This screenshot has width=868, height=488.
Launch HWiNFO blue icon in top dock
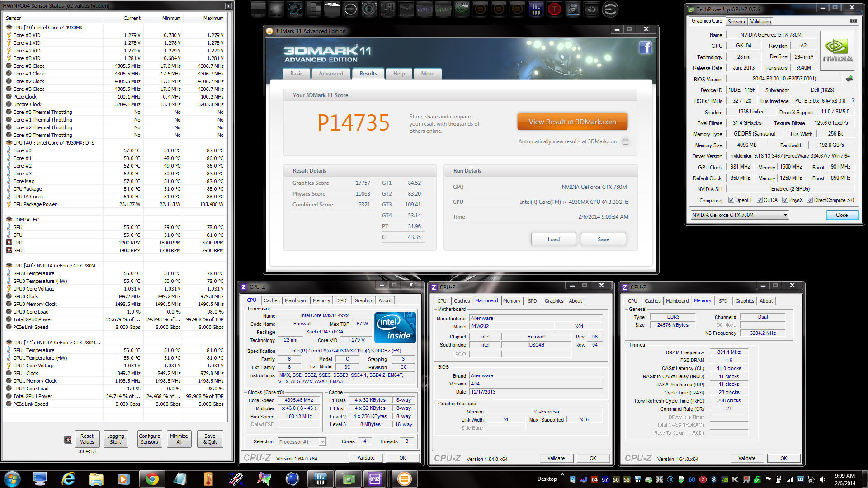[536, 9]
